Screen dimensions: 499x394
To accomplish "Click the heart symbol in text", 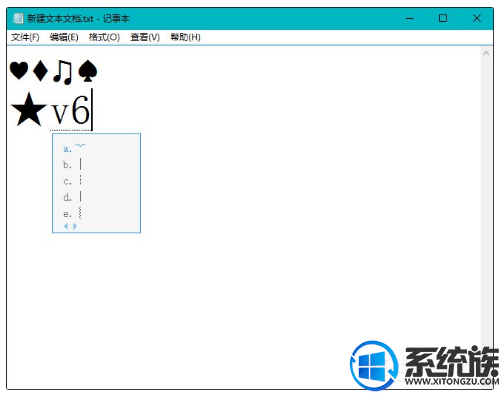I will (x=19, y=71).
